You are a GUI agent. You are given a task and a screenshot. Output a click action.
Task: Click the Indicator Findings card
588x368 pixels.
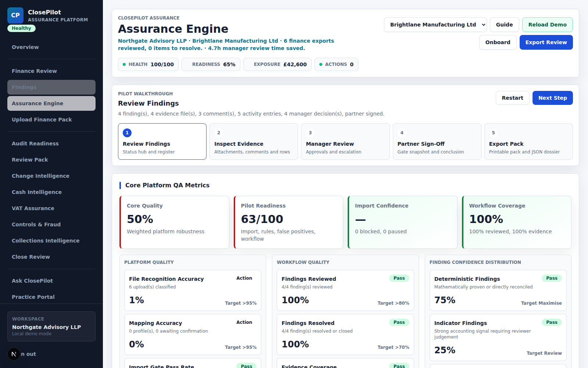(x=498, y=337)
